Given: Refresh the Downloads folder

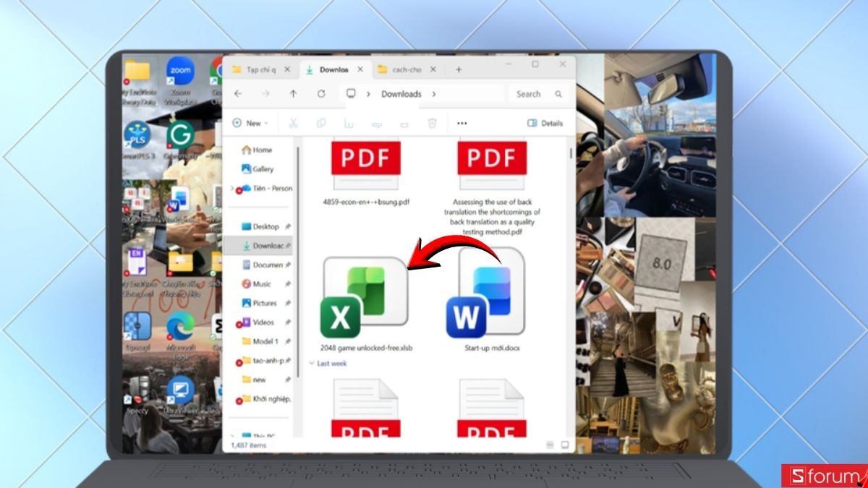Looking at the screenshot, I should 321,94.
